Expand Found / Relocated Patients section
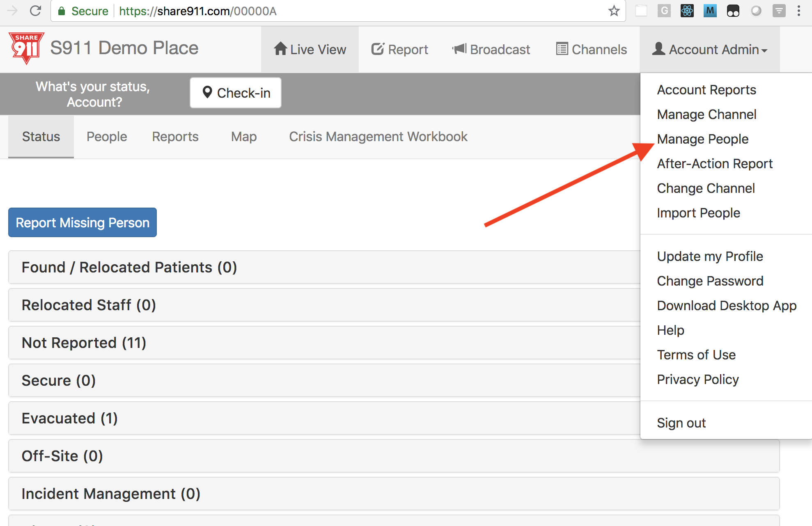 tap(324, 267)
